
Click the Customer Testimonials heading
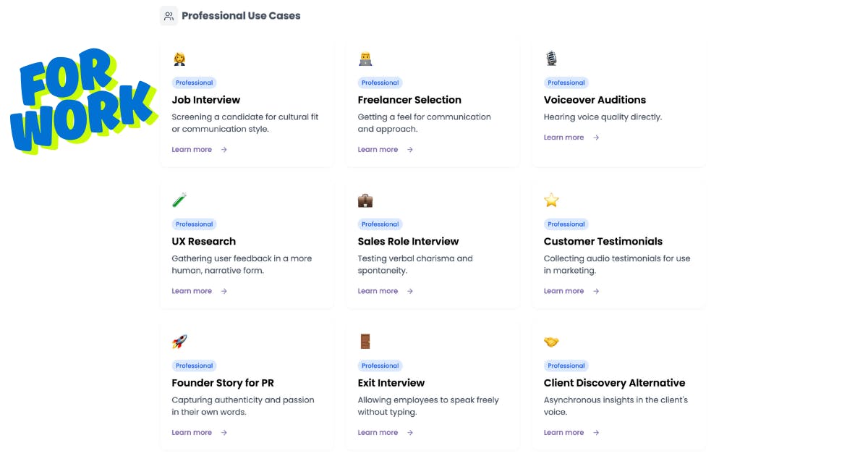point(603,242)
